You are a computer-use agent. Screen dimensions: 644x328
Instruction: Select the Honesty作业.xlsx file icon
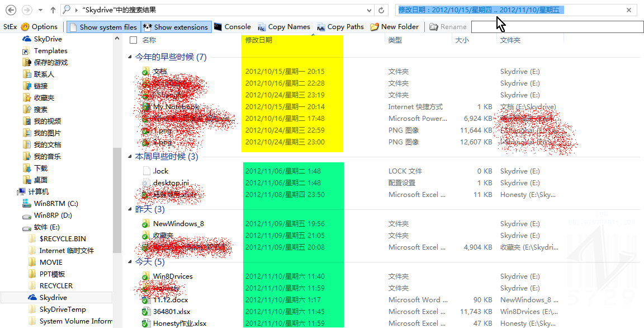point(145,324)
